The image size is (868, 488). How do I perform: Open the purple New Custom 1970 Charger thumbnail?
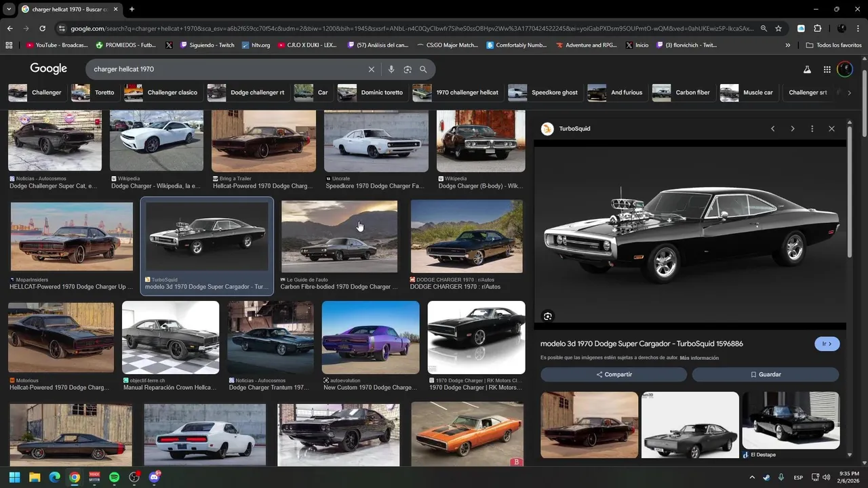[x=370, y=338]
